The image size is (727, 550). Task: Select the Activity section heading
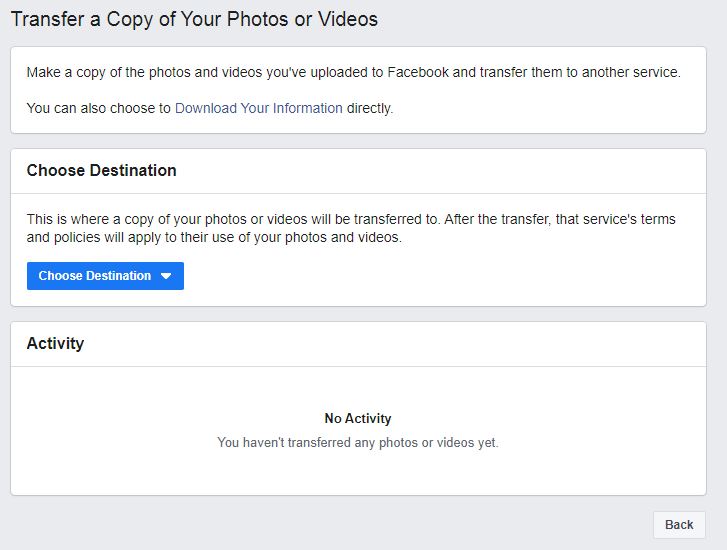(x=55, y=343)
